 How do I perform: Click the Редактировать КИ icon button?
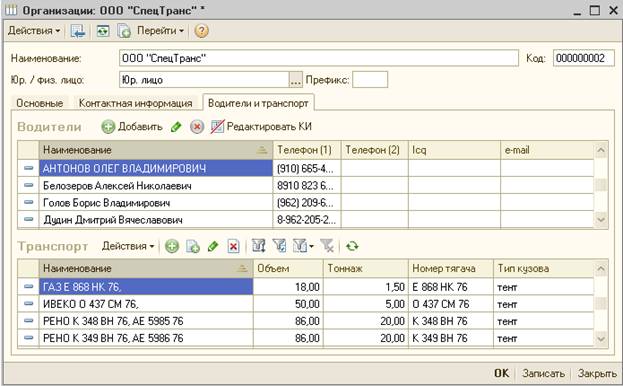[217, 127]
